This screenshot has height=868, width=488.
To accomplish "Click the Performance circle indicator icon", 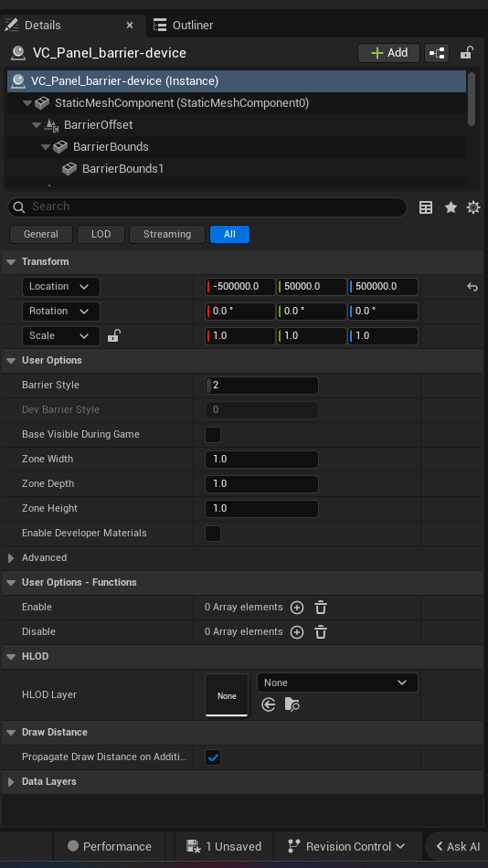I will 72,846.
